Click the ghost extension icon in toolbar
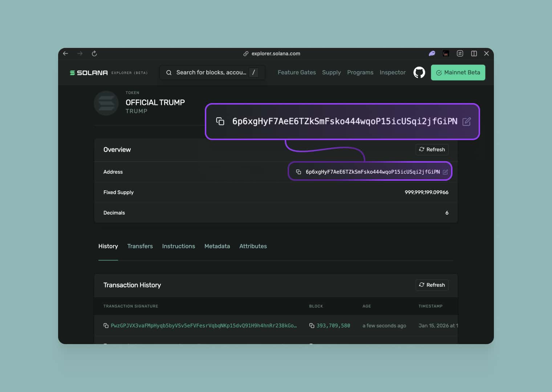The image size is (552, 392). 431,53
